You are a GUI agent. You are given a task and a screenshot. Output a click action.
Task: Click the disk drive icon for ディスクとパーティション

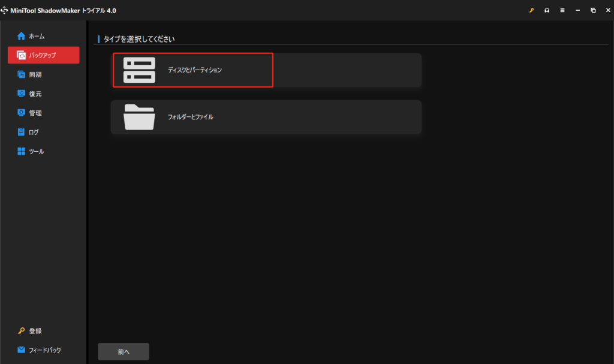[139, 70]
